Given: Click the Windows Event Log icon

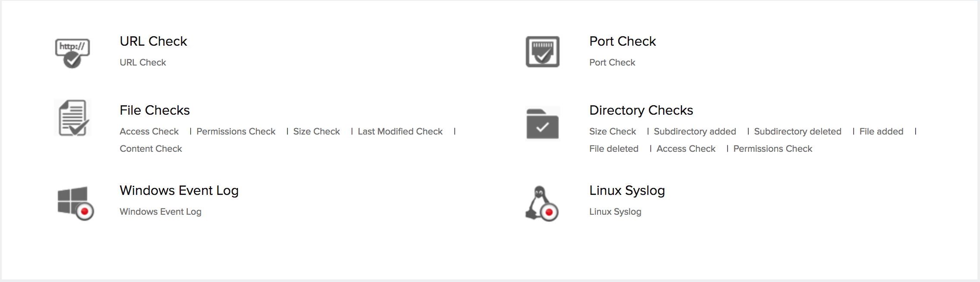Looking at the screenshot, I should pyautogui.click(x=76, y=203).
